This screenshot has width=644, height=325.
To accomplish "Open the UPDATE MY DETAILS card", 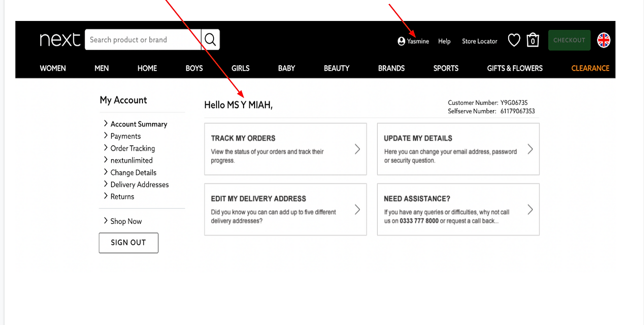I will click(x=458, y=149).
